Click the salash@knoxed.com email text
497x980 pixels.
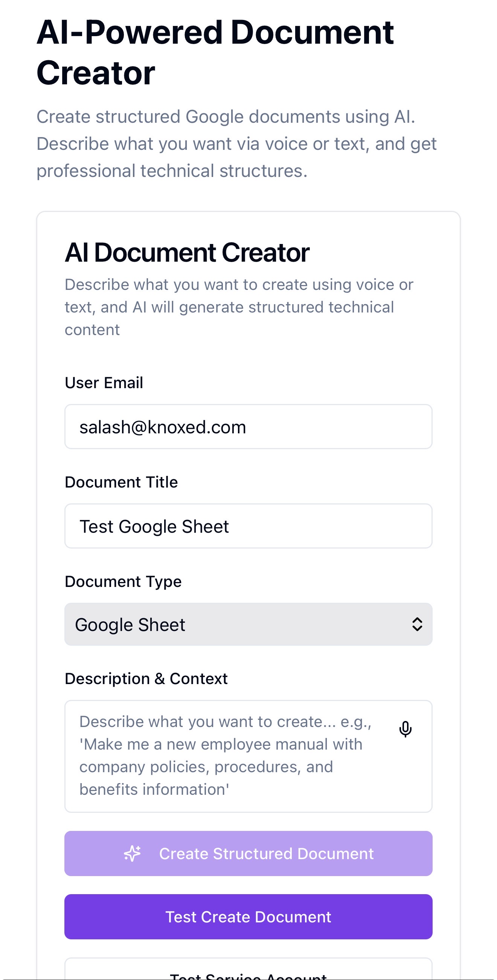(x=163, y=427)
